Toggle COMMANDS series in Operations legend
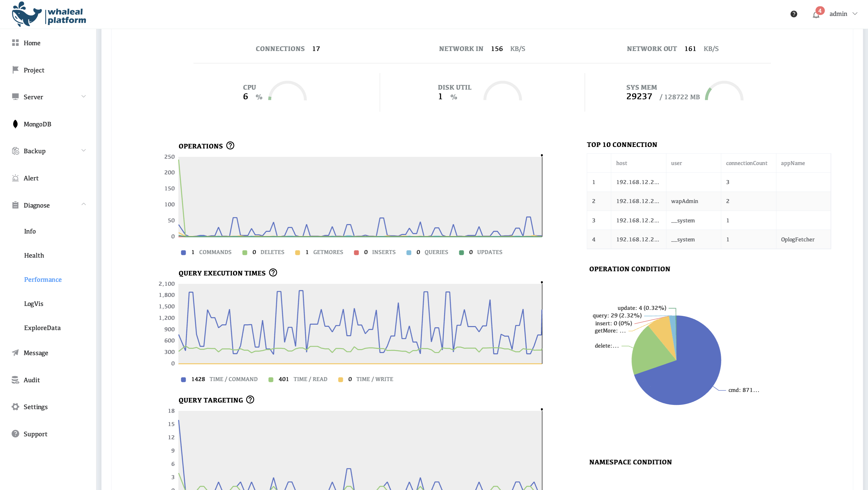The width and height of the screenshot is (868, 490). [x=206, y=252]
